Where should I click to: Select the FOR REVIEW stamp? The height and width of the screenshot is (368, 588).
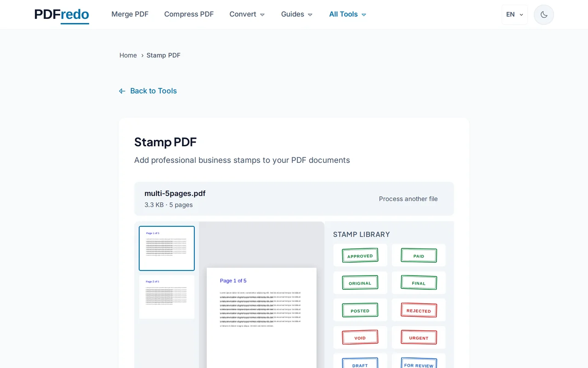coord(418,363)
